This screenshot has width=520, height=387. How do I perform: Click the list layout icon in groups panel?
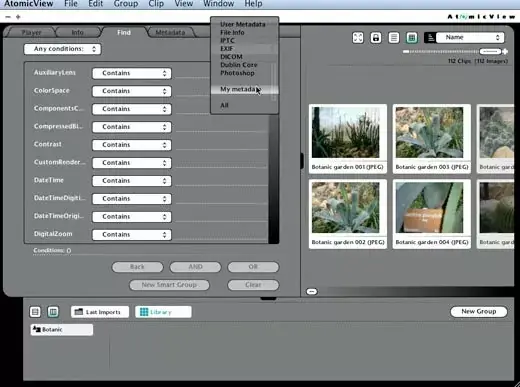[35, 312]
